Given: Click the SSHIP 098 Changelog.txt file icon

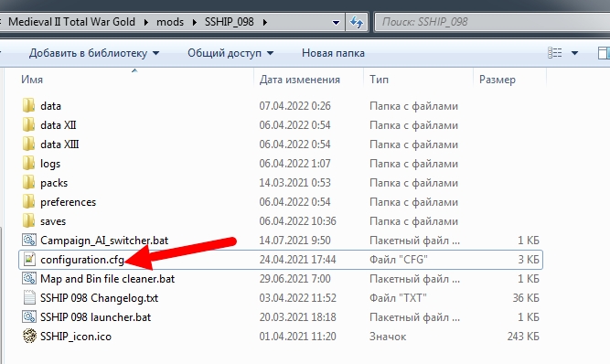Looking at the screenshot, I should click(29, 298).
